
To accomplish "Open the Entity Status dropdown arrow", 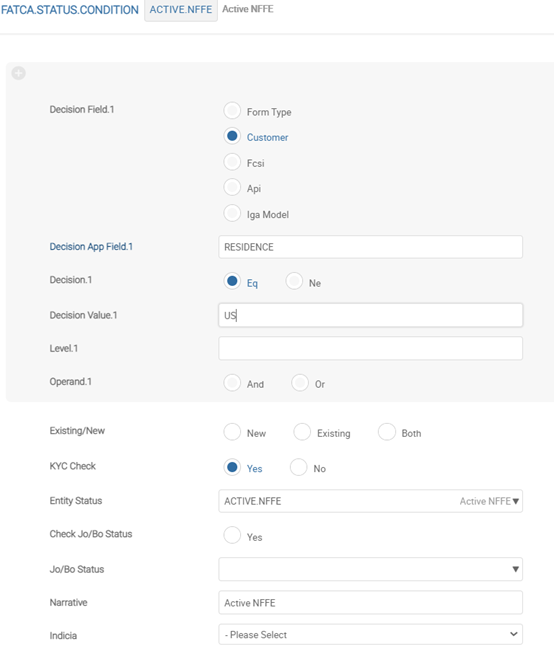I will [515, 501].
